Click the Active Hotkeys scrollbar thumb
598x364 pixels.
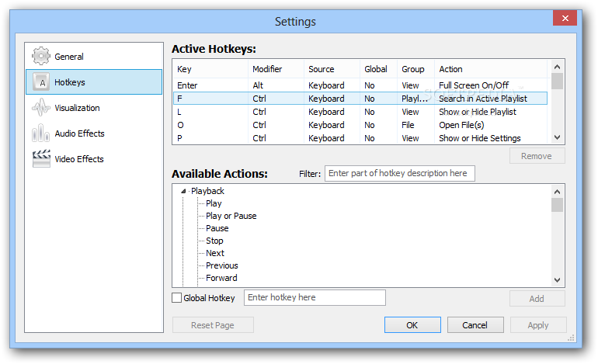[557, 81]
